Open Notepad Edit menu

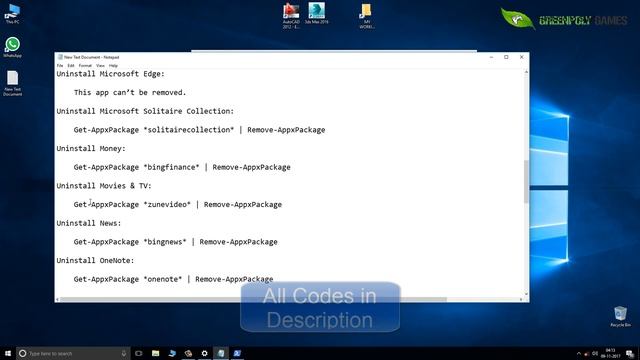(71, 66)
